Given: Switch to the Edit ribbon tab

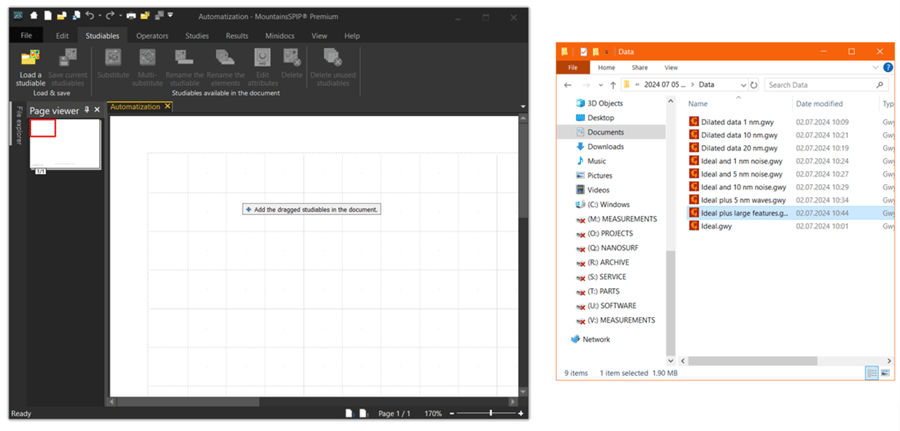Looking at the screenshot, I should [62, 36].
